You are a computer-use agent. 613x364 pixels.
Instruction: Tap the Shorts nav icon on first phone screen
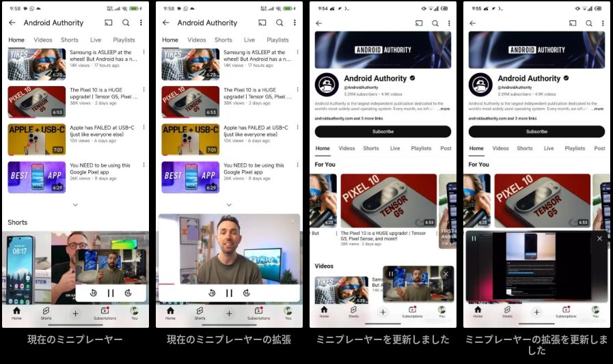point(46,313)
